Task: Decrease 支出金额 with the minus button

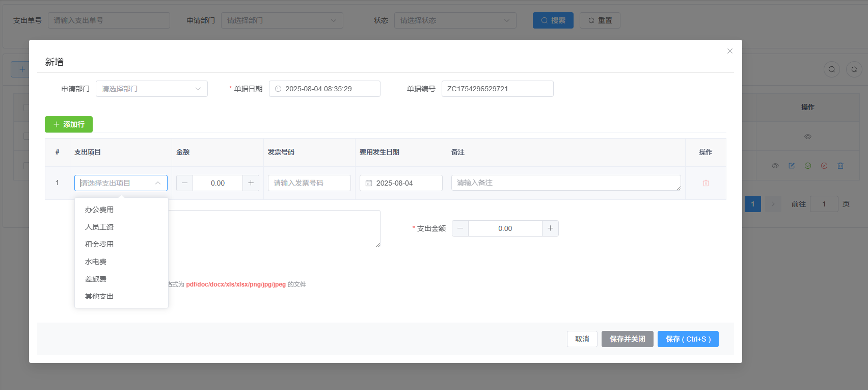Action: click(460, 228)
